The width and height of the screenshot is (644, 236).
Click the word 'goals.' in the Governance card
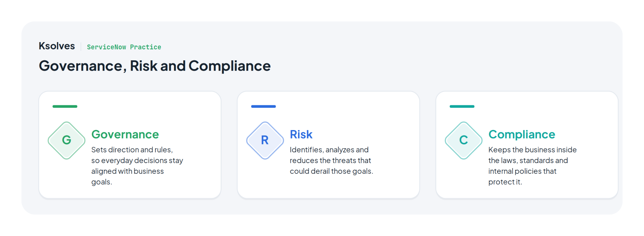[102, 182]
